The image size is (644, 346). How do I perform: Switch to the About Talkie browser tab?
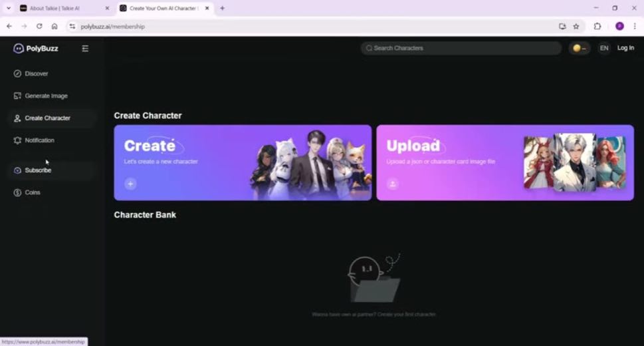pos(64,8)
